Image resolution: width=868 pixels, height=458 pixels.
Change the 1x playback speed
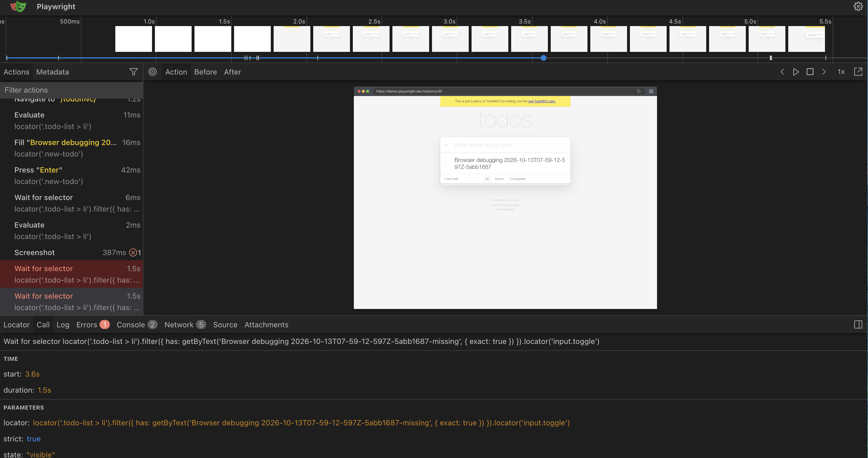(841, 72)
